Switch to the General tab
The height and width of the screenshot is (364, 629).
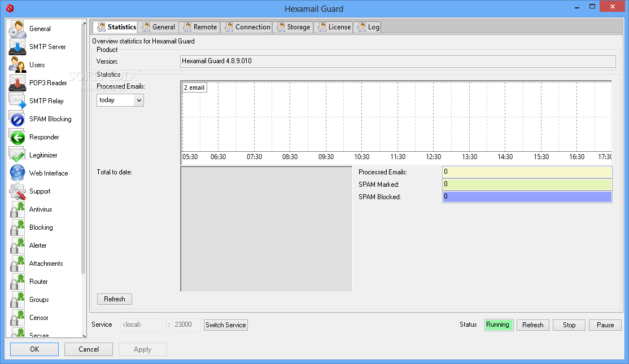click(x=159, y=27)
